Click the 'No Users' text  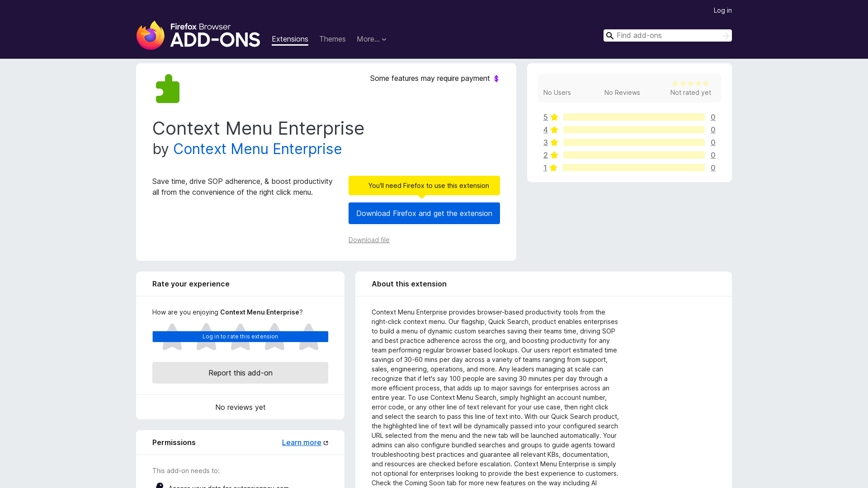(557, 93)
